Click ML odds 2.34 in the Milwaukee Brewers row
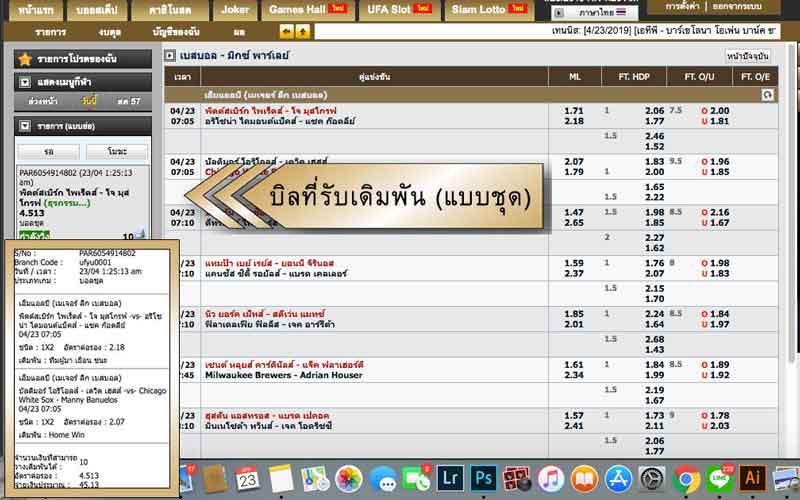Image resolution: width=800 pixels, height=500 pixels. click(574, 375)
